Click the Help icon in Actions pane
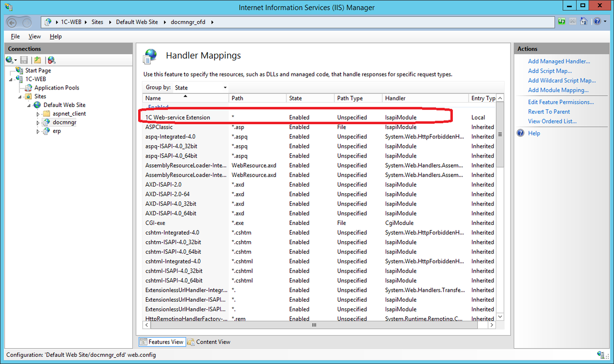 (521, 133)
